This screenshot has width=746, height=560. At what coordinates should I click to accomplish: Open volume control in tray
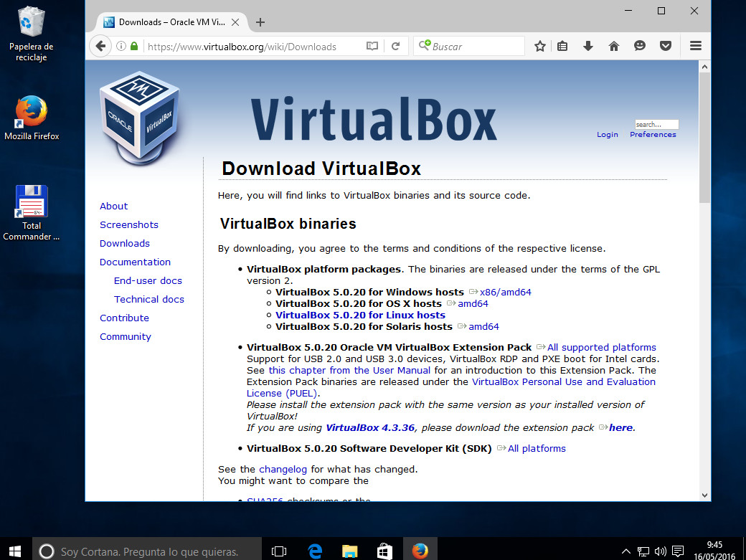coord(661,551)
